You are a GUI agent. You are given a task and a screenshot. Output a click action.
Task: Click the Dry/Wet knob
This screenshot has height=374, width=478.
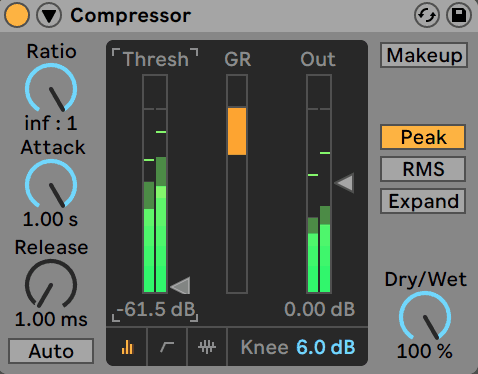[425, 317]
